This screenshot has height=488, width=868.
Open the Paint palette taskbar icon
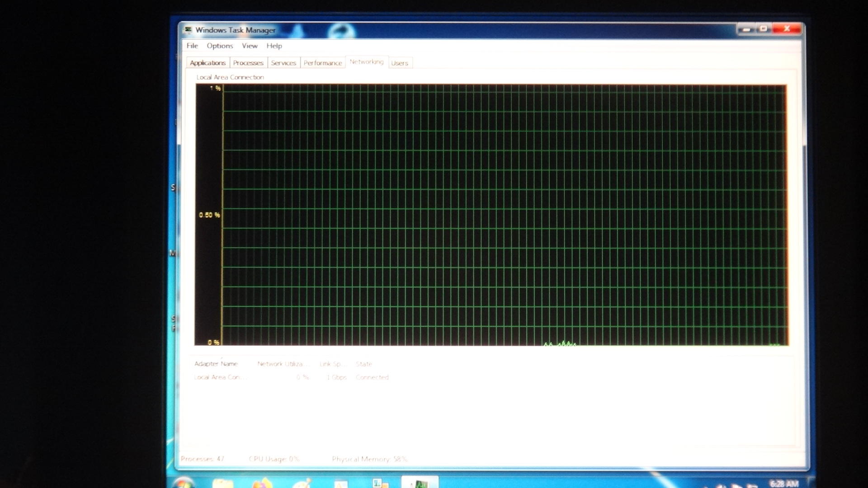(x=302, y=483)
